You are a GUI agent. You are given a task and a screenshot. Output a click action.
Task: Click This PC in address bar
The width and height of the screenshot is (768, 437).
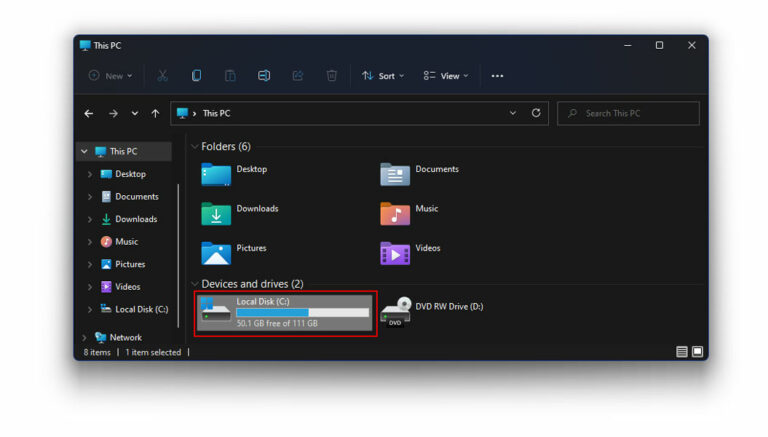coord(216,113)
